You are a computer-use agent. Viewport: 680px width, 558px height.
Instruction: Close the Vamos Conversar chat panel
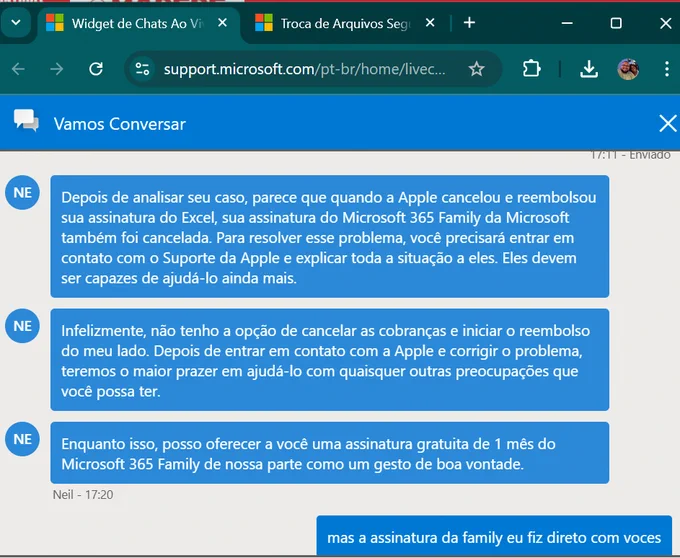(x=667, y=124)
